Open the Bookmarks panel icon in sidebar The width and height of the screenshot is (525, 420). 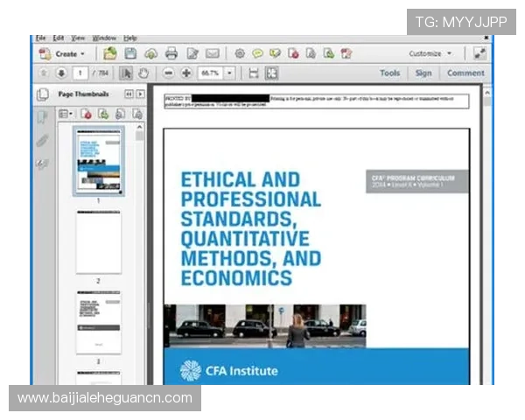pos(42,118)
